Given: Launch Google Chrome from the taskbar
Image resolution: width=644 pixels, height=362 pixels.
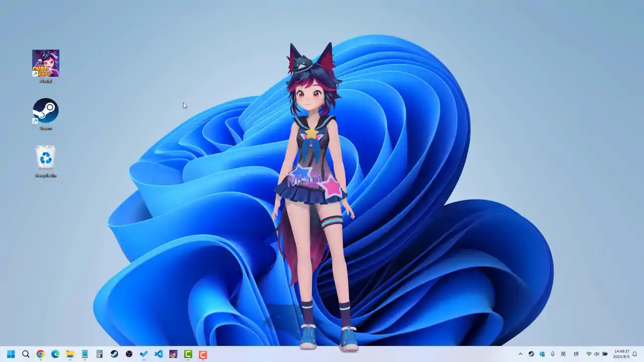Looking at the screenshot, I should 40,354.
